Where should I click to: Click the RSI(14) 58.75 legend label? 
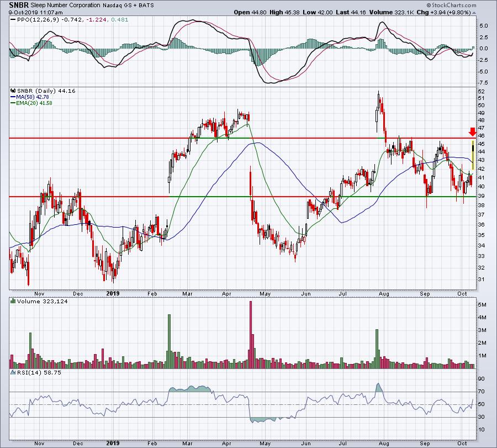(39, 372)
